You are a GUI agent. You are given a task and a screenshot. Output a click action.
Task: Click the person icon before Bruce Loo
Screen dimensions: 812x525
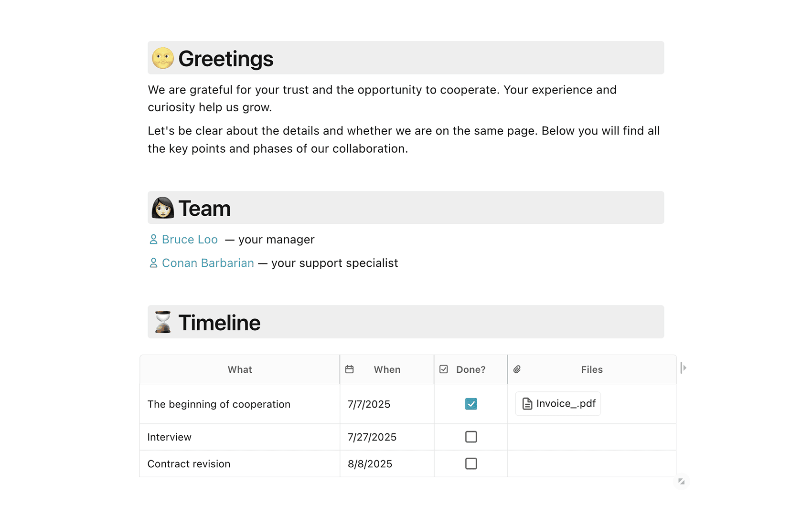coord(153,240)
